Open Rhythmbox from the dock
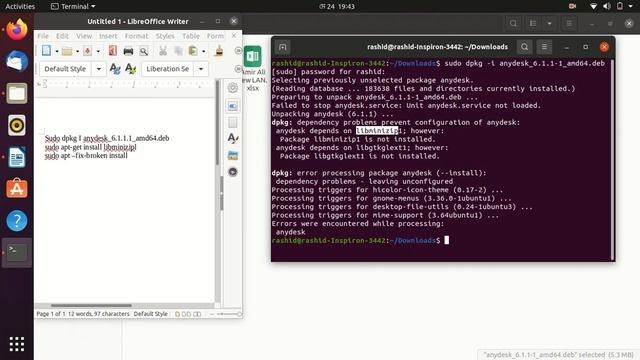640x360 pixels. (17, 125)
